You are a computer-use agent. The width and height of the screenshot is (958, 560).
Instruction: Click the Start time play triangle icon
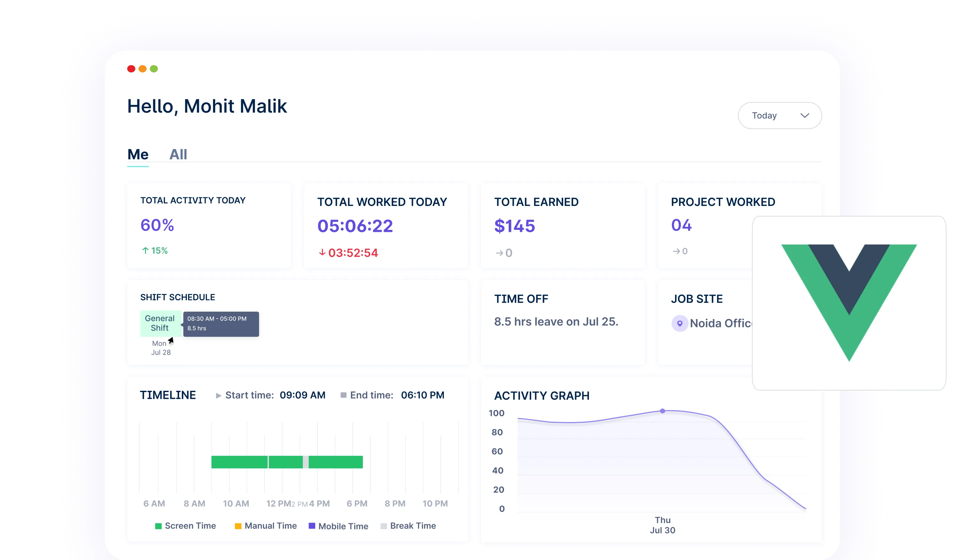click(x=218, y=395)
